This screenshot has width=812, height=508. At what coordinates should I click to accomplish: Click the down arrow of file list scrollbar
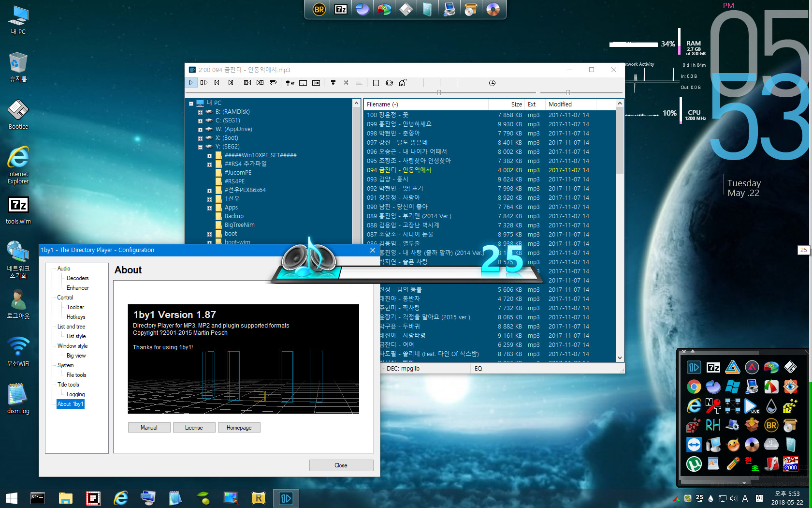pos(620,358)
